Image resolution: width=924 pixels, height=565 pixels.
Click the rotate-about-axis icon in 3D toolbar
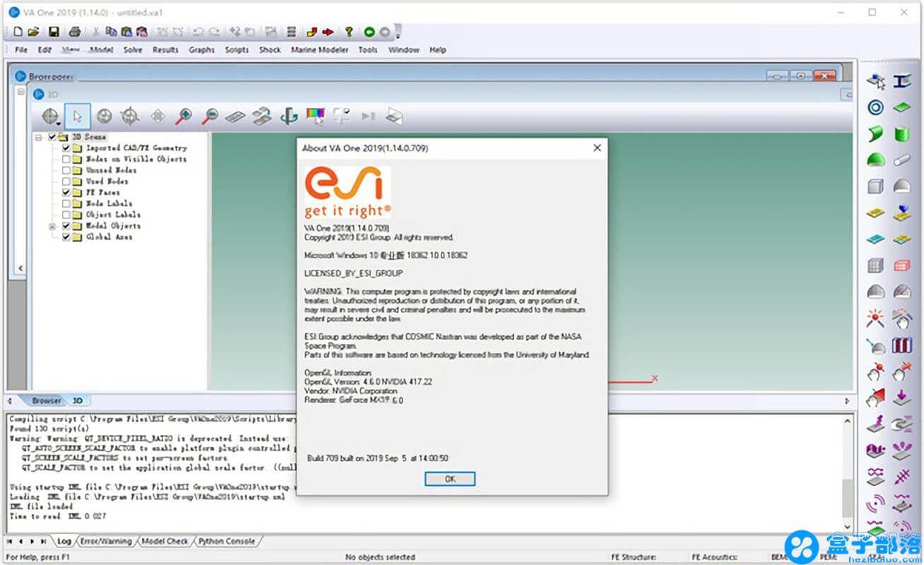(288, 117)
